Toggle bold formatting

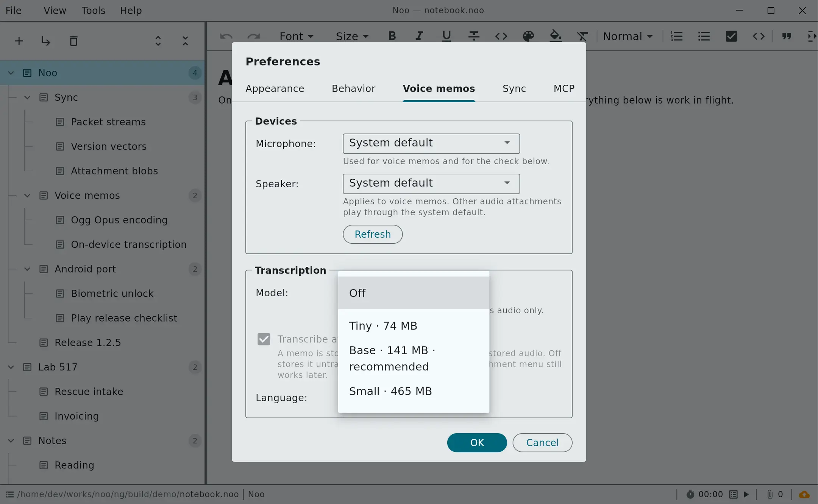point(392,36)
